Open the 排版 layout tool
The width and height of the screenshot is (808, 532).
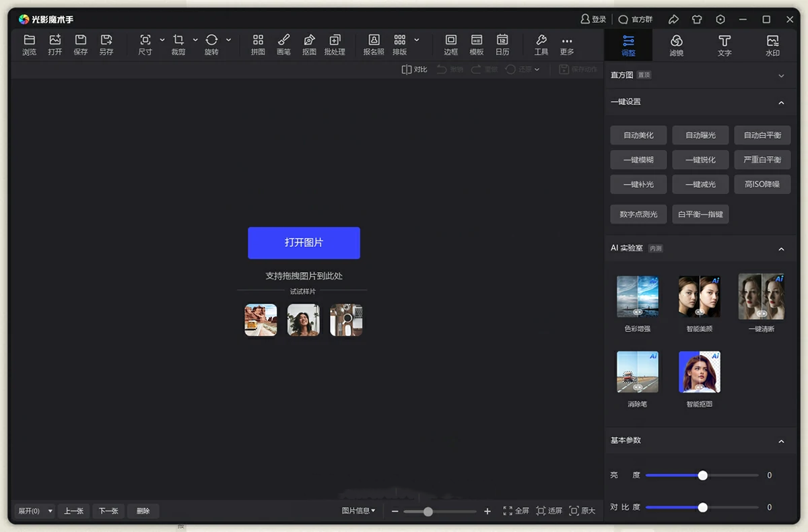point(400,45)
